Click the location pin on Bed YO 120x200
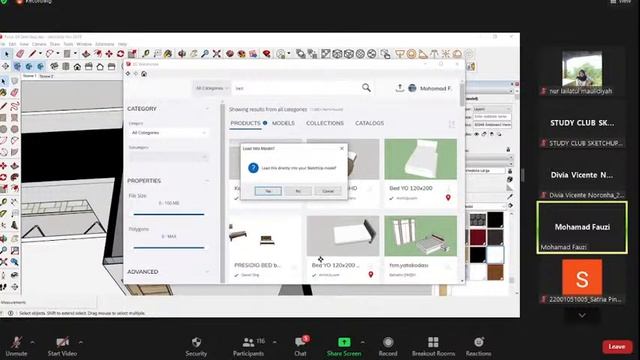This screenshot has width=640, height=360. [448, 198]
